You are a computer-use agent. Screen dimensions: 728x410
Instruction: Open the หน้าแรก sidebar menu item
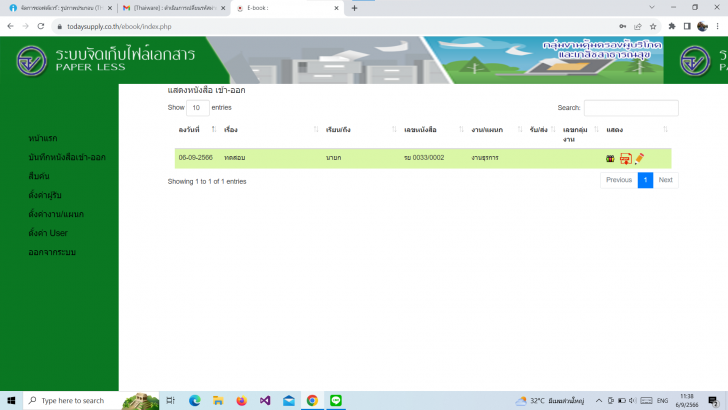(43, 138)
